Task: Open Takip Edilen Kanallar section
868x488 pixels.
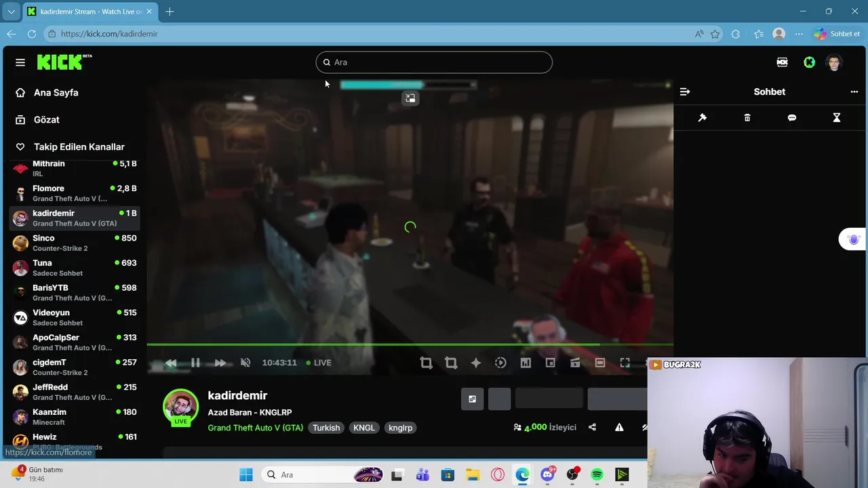Action: click(x=71, y=147)
